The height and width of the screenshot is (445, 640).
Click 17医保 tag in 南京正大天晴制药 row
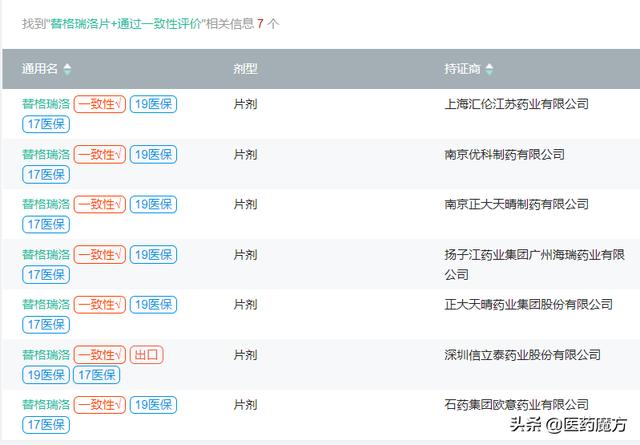[46, 224]
